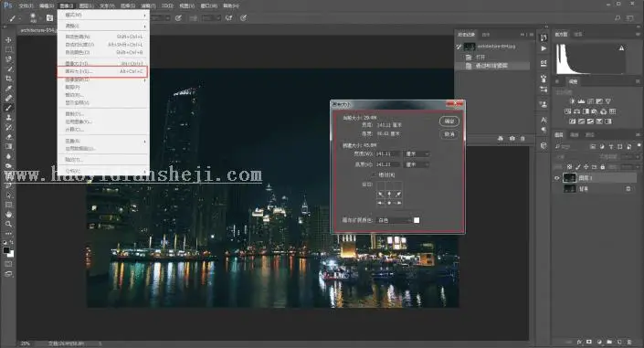Toggle lock image pixels brush icon
The image size is (644, 348).
point(578,167)
